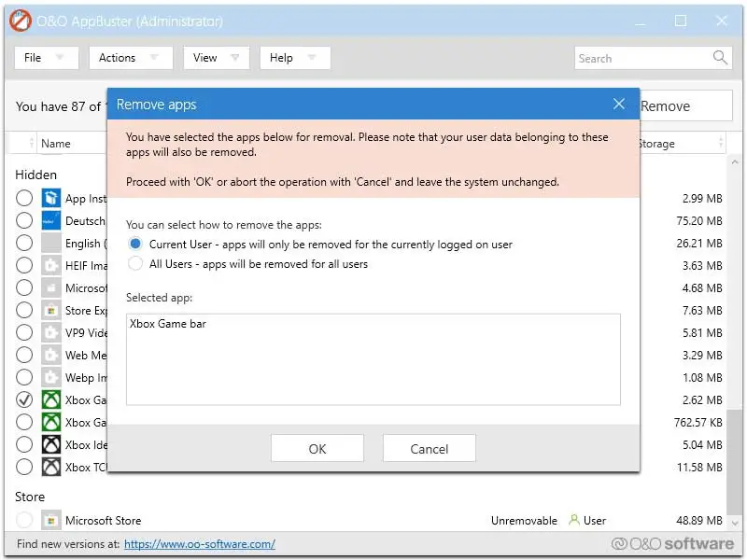Cancel the Remove apps dialog
Screen dimensions: 747x560
pyautogui.click(x=430, y=448)
